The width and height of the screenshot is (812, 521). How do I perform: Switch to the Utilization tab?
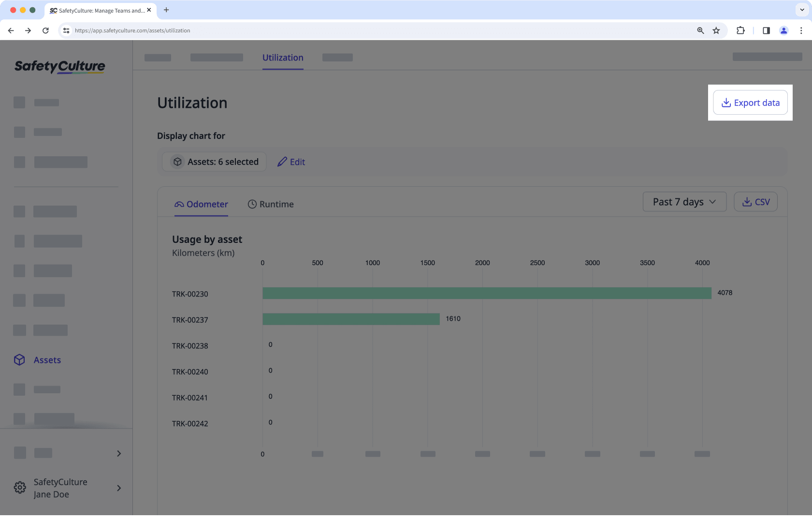(283, 57)
